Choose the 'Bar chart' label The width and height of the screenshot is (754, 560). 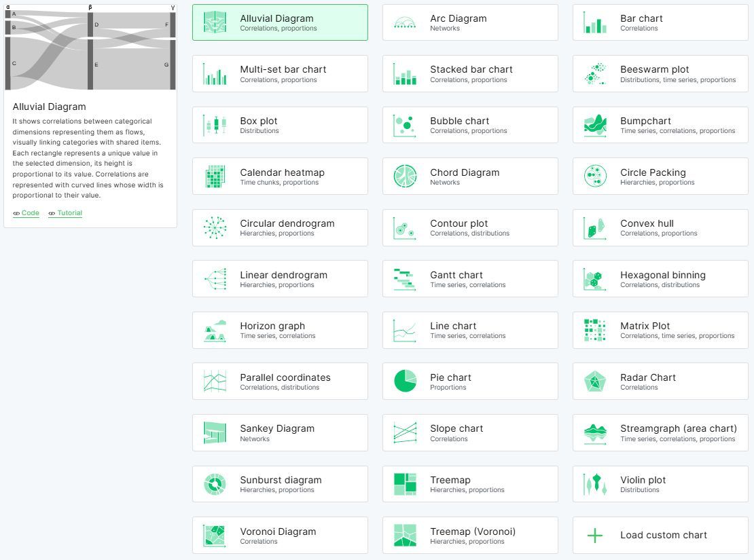(641, 18)
